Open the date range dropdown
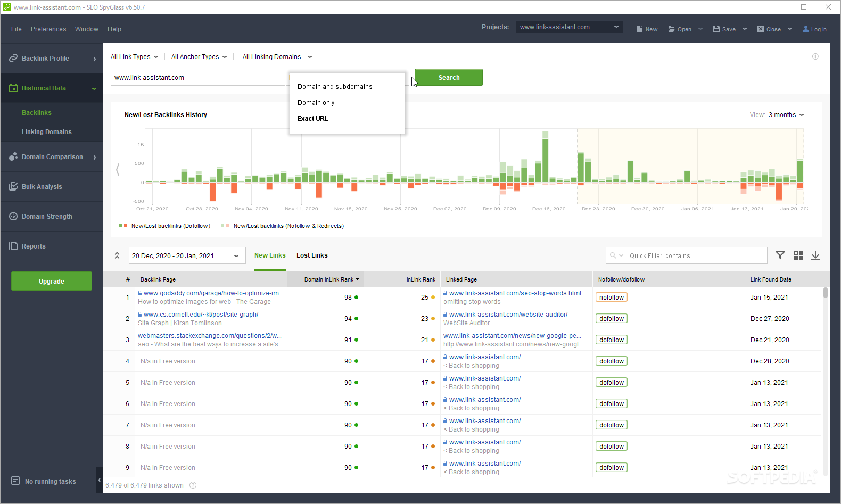Viewport: 841px width, 504px height. click(187, 255)
